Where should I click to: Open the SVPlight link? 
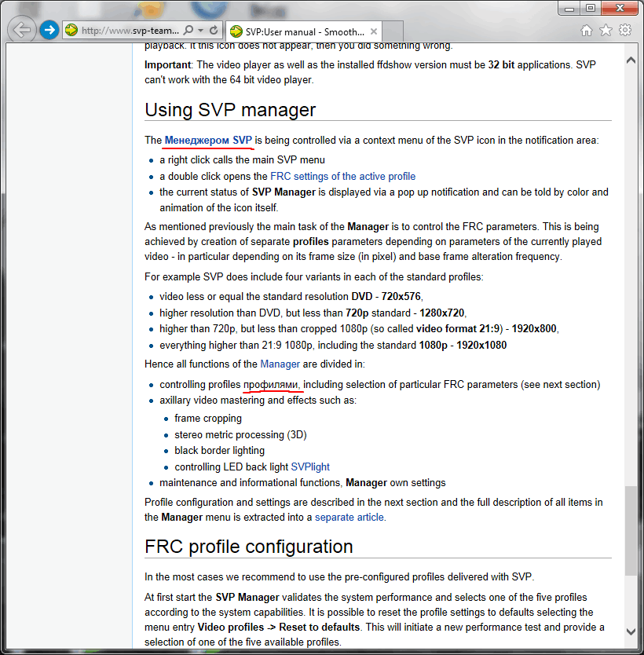tap(310, 467)
